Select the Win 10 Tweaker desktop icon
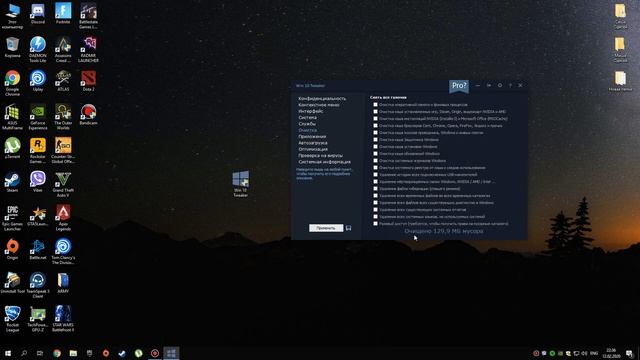Image resolution: width=640 pixels, height=360 pixels. pos(240,184)
